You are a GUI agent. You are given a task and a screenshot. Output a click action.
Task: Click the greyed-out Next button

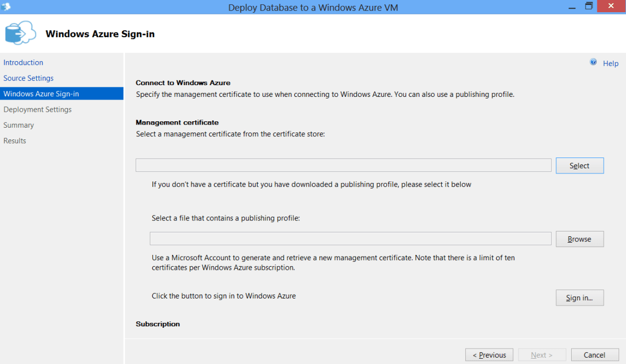click(x=542, y=355)
